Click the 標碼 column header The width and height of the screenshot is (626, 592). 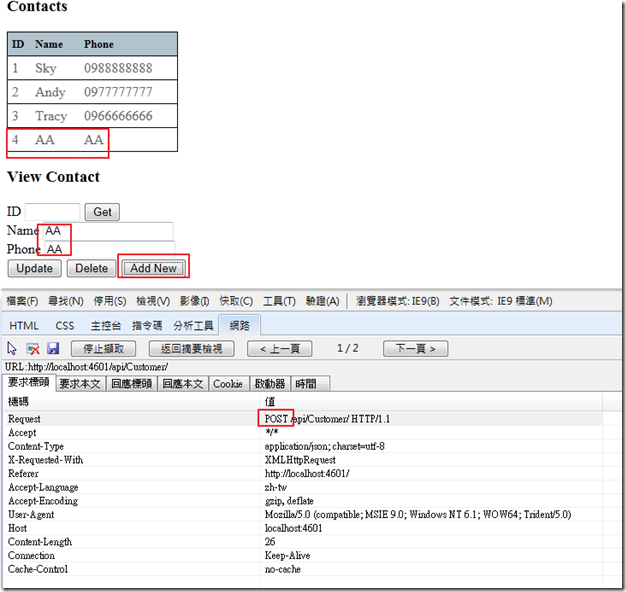pos(18,402)
